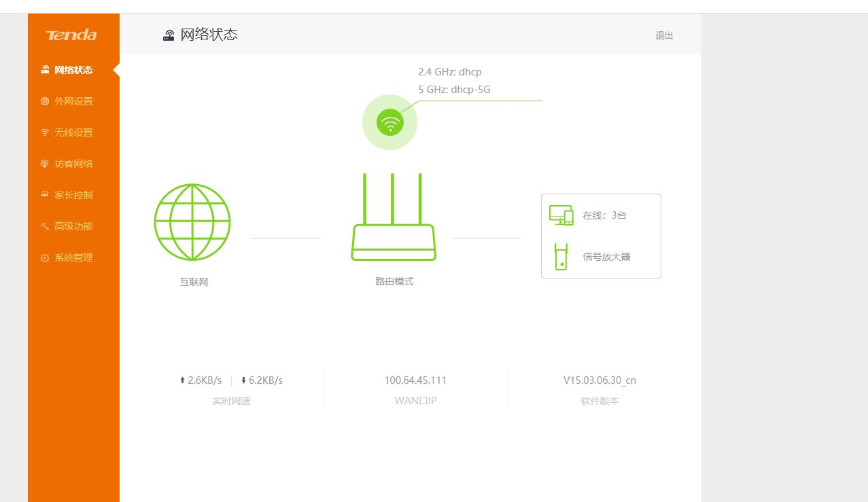Click the 访客网络 broadcast icon
This screenshot has width=868, height=502.
44,163
